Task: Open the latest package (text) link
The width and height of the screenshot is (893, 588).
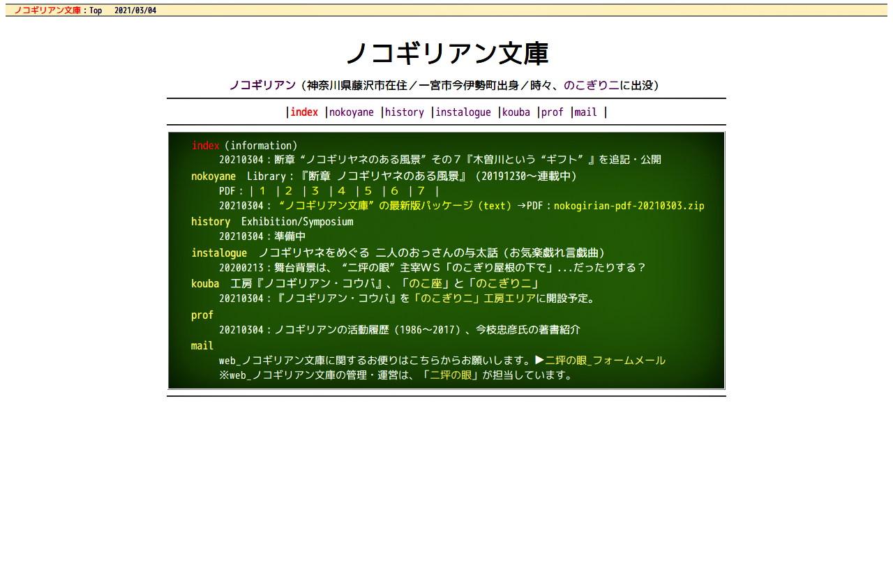Action: pyautogui.click(x=394, y=206)
